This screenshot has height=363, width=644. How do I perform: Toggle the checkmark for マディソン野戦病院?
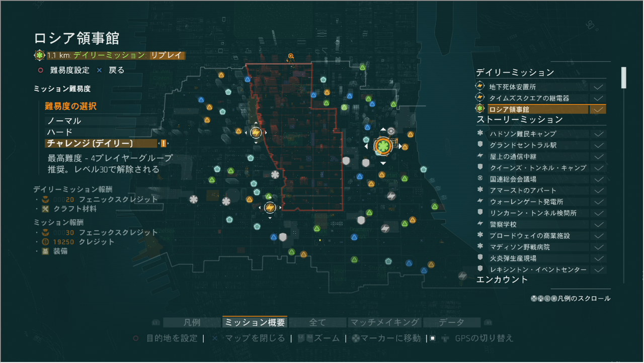pos(598,247)
